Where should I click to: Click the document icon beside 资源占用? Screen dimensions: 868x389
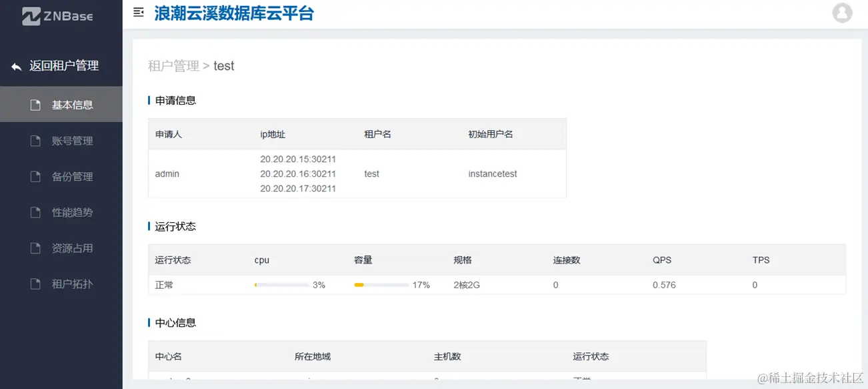pos(36,248)
